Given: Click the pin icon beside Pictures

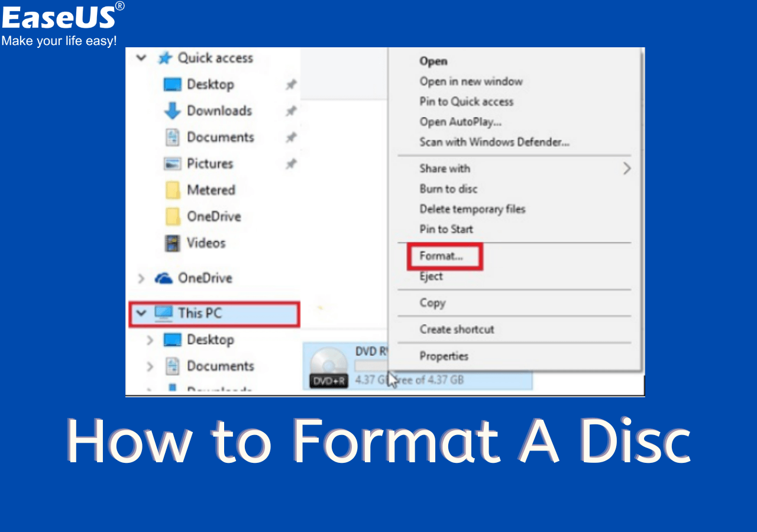Looking at the screenshot, I should (x=290, y=164).
